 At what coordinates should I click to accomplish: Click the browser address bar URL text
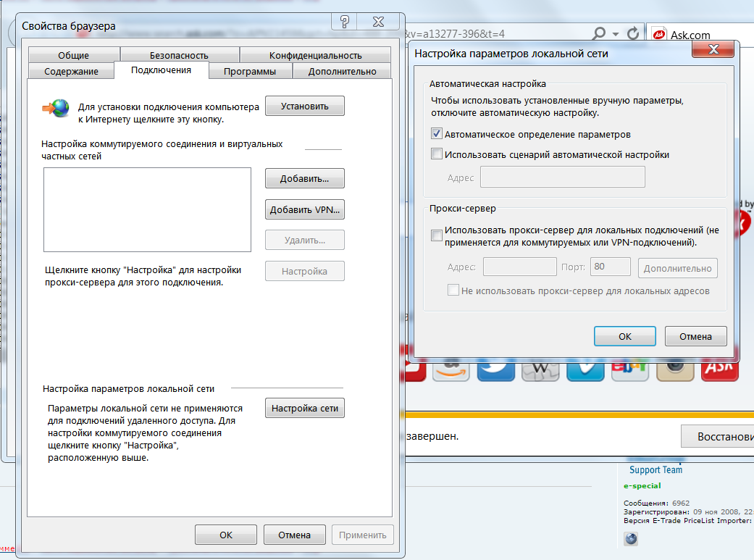click(x=455, y=33)
